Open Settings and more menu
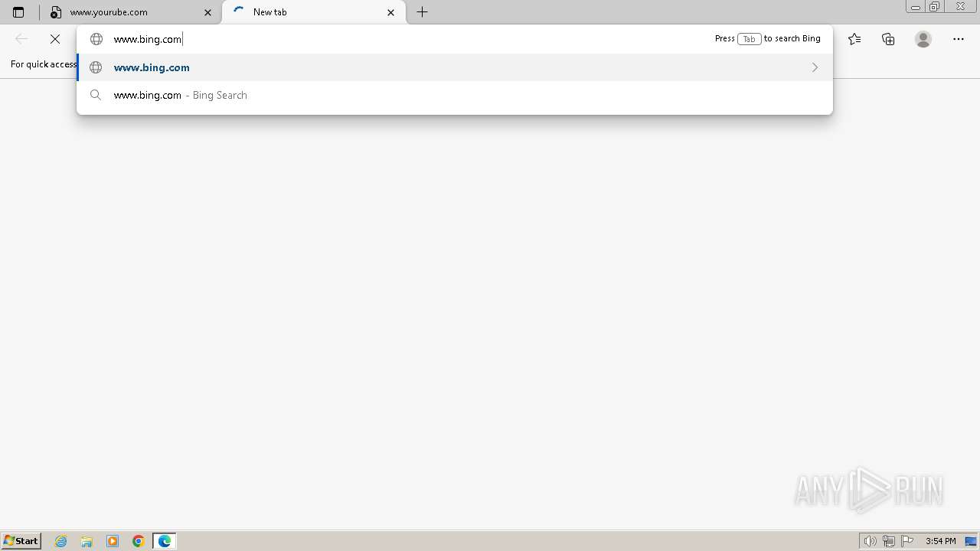 pos(959,39)
